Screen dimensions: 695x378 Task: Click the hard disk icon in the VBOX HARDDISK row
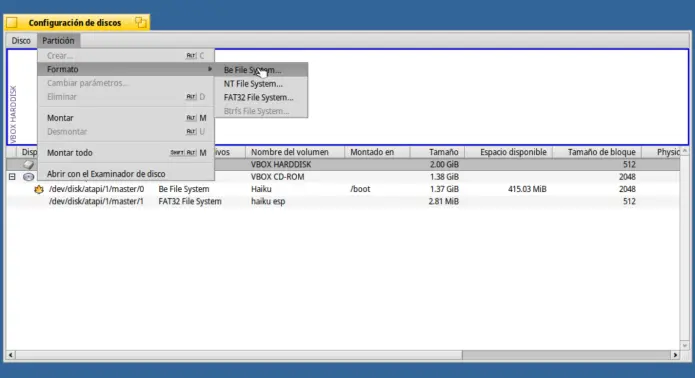[x=29, y=164]
